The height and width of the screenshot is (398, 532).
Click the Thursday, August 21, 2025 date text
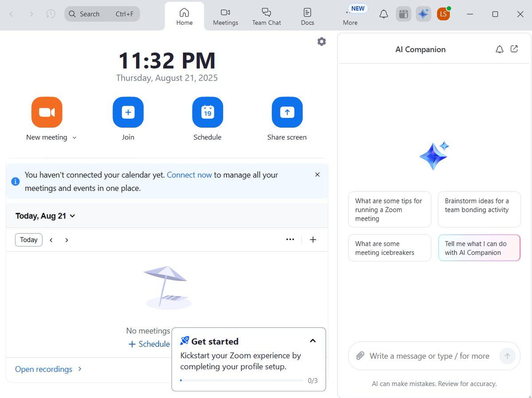[167, 78]
